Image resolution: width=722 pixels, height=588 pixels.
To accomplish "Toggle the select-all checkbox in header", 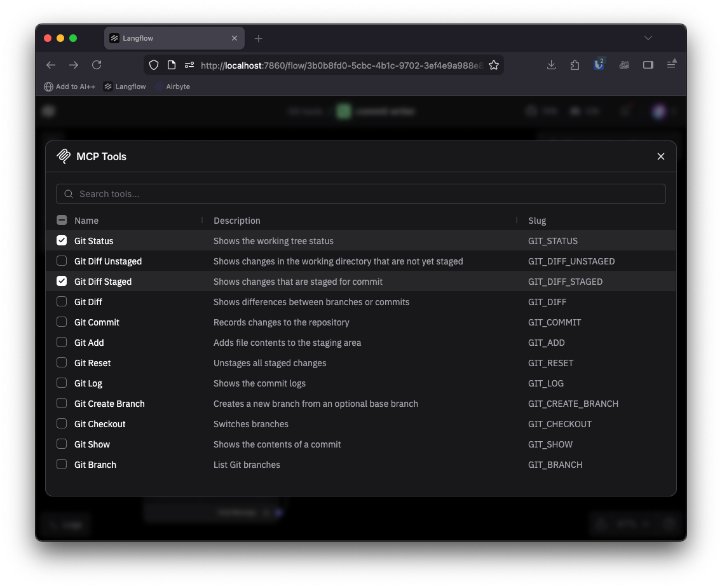I will 62,221.
